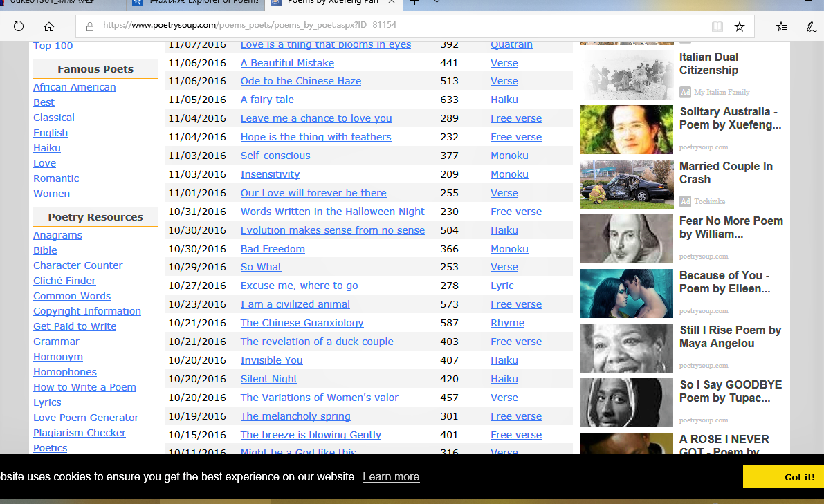Switch to the first browser tab
The width and height of the screenshot is (824, 504).
[x=62, y=2]
